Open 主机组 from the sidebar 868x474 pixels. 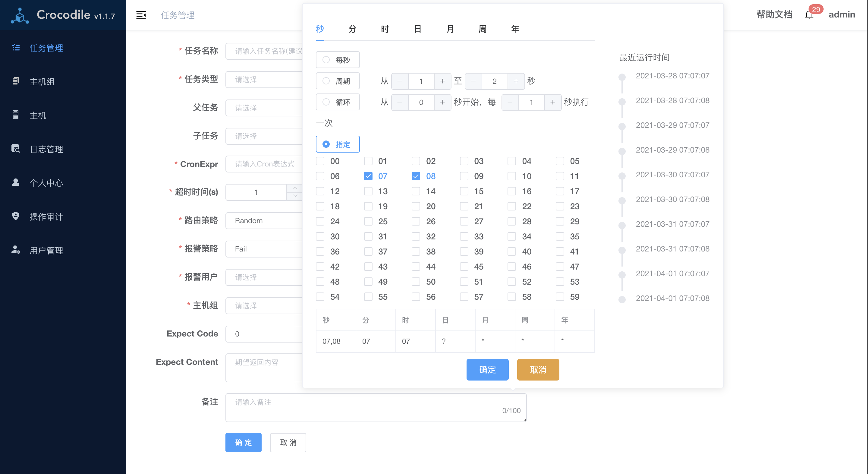[42, 82]
